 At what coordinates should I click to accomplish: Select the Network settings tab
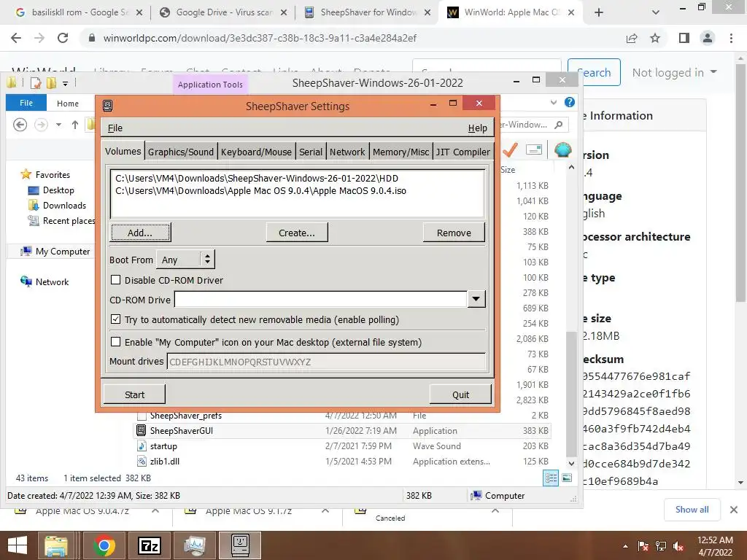click(x=347, y=152)
